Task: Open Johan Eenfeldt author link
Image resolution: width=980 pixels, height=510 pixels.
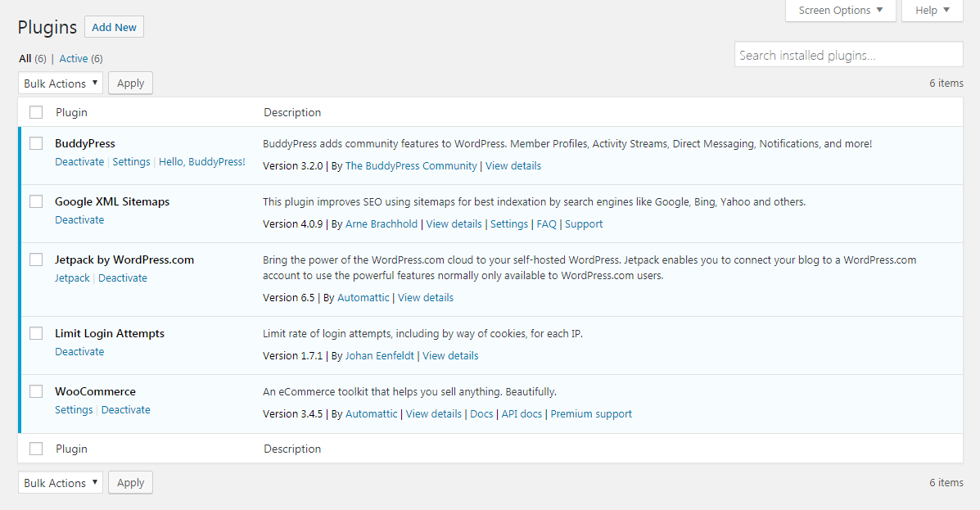Action: coord(379,355)
